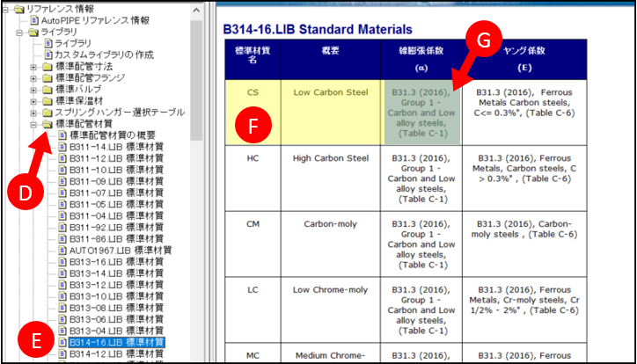
Task: Click the B314-12.LIB 標準材質 page icon
Action: click(62, 353)
